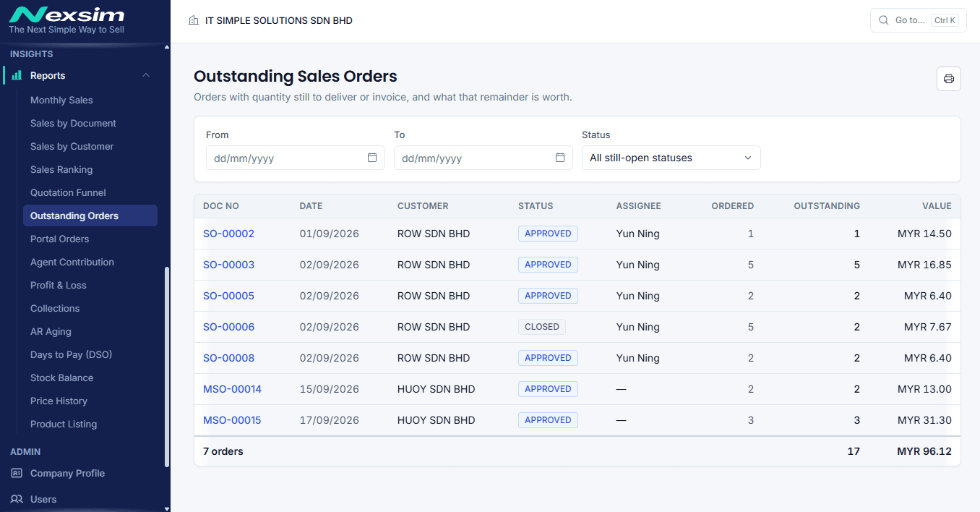Click value MYR 31.30 in MSO-00015 row
The height and width of the screenshot is (512, 980).
[x=924, y=420]
